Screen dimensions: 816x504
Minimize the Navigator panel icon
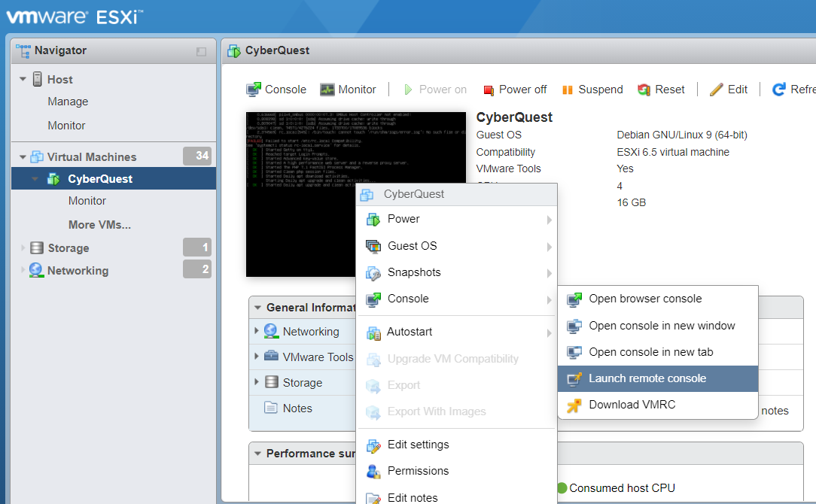[201, 51]
